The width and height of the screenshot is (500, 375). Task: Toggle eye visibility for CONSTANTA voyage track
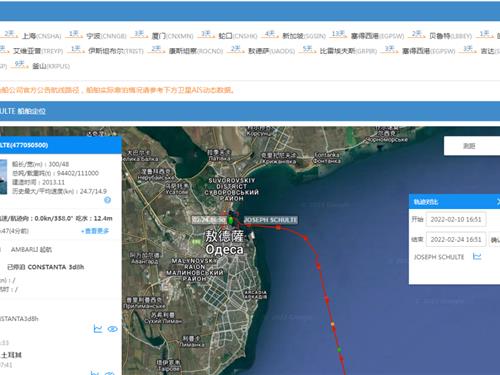click(113, 329)
